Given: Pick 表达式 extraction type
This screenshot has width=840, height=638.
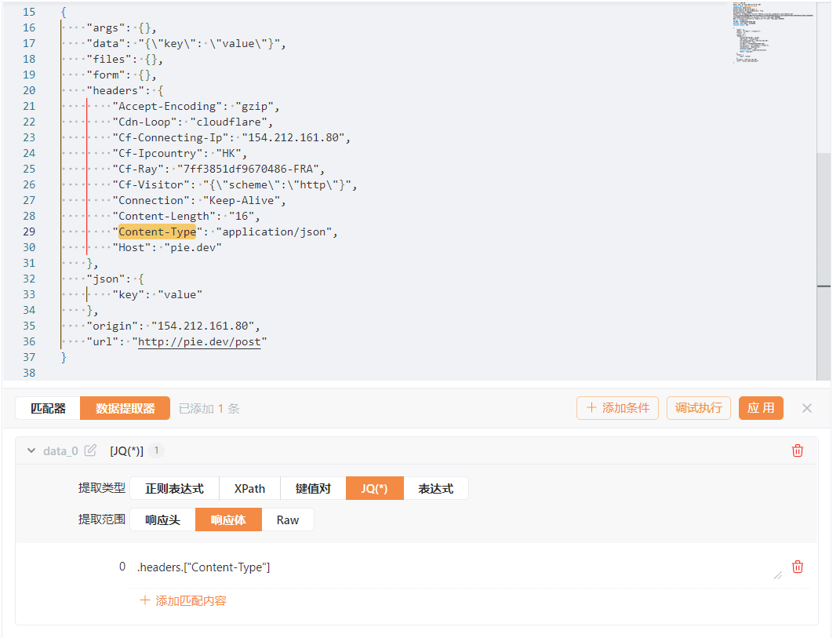Looking at the screenshot, I should coord(435,488).
